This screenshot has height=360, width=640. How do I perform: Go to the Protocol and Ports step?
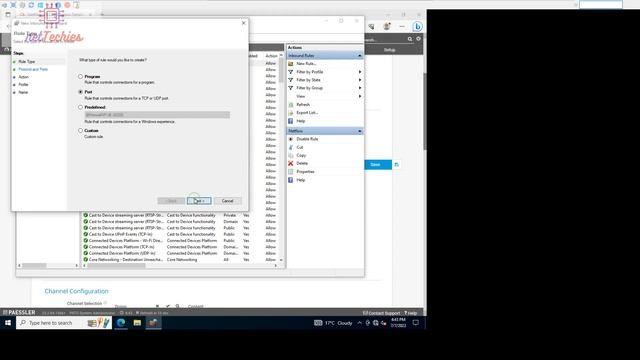33,69
